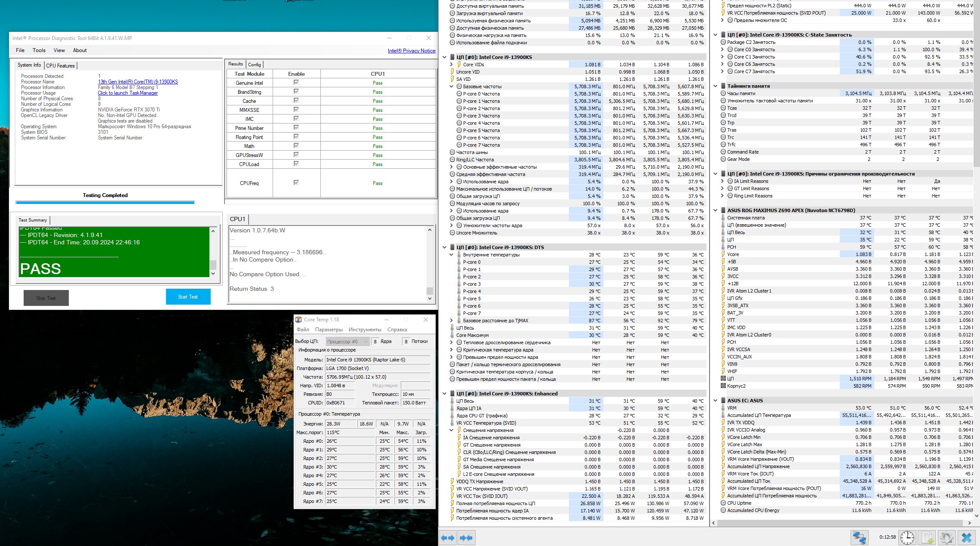Click the Start Test button
980x546 pixels.
[188, 297]
